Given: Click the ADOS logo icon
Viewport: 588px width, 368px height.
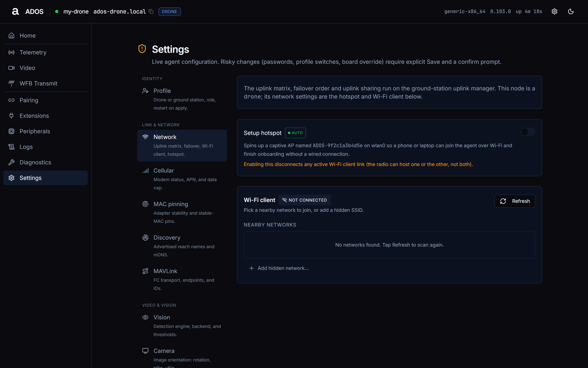Looking at the screenshot, I should 16,11.
